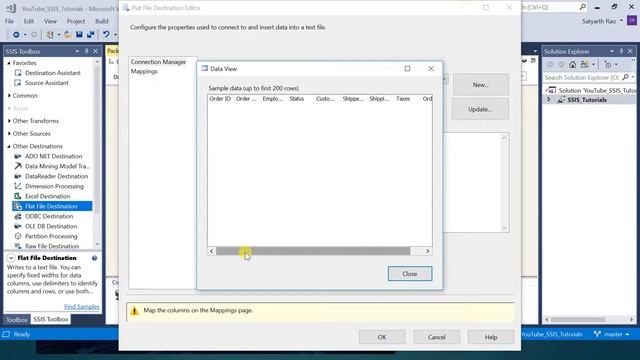Select the Solution 'YouTube_SSIS_Tutorials' node
The width and height of the screenshot is (640, 360).
pos(591,90)
